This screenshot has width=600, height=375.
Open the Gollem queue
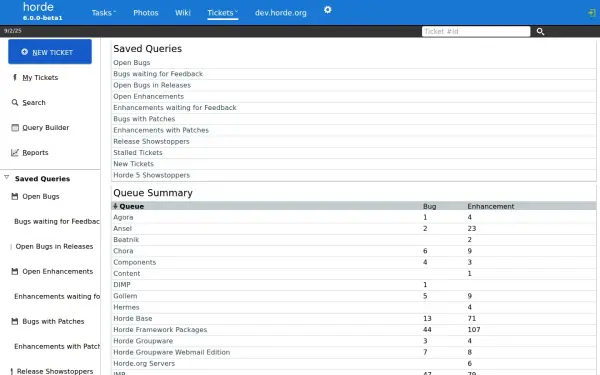point(125,296)
